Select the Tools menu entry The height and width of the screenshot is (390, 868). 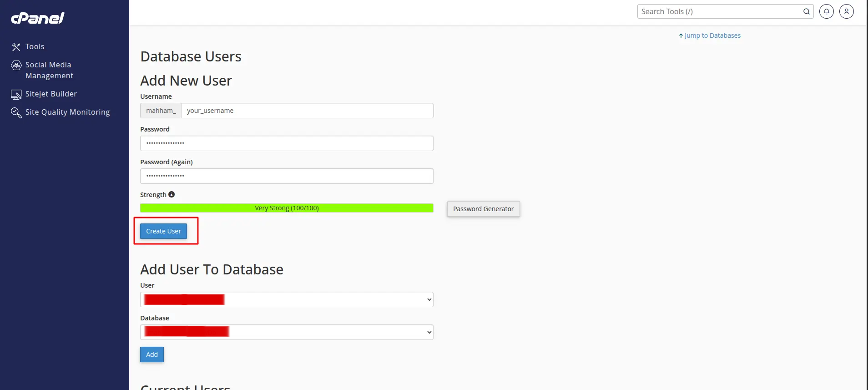pos(35,46)
